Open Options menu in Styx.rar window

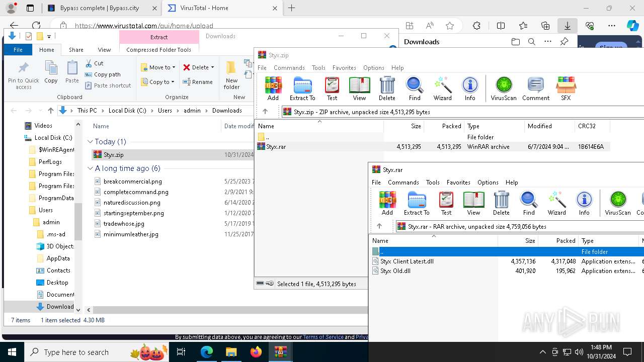(488, 183)
